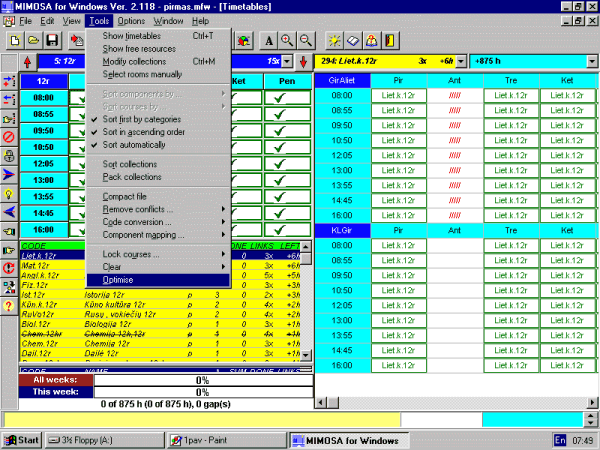This screenshot has width=600, height=450.
Task: Click the zoom out magnifier icon
Action: click(305, 40)
